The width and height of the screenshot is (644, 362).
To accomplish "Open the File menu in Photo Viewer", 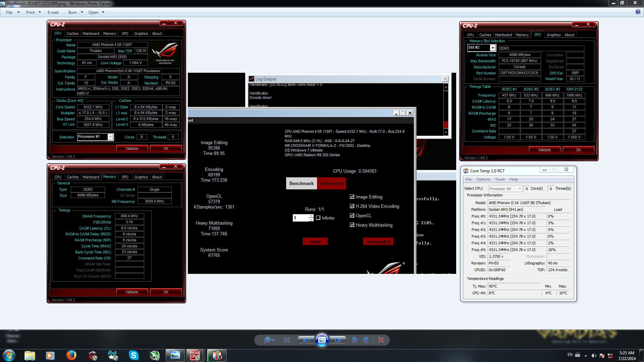I will tap(9, 12).
